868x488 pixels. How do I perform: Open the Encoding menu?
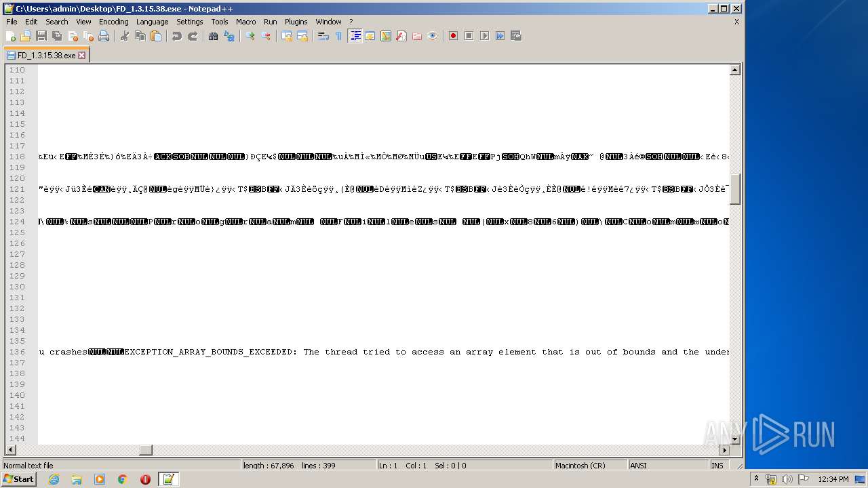pyautogui.click(x=114, y=22)
